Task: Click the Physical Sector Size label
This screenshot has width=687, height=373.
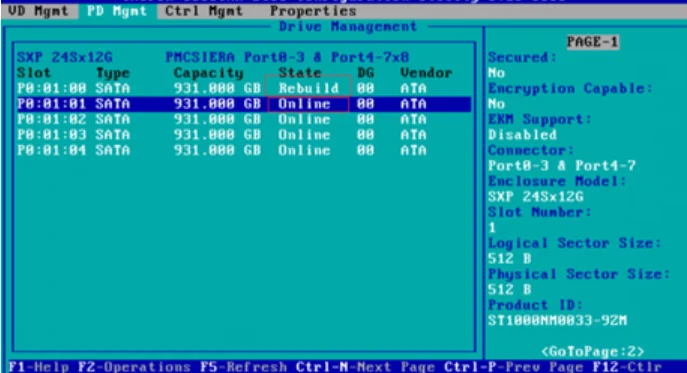Action: click(x=579, y=274)
